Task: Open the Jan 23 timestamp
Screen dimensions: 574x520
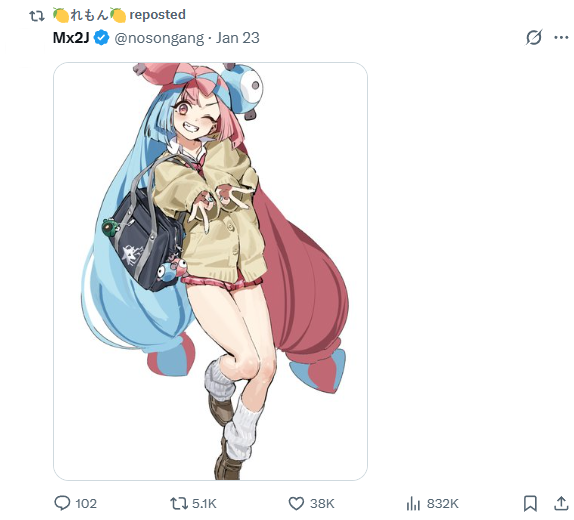Action: [x=237, y=38]
